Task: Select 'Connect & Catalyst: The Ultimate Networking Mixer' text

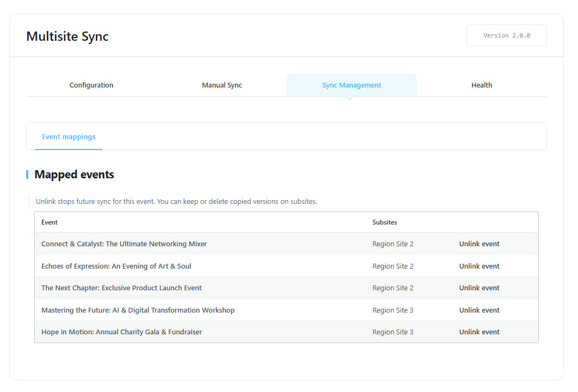Action: point(124,244)
